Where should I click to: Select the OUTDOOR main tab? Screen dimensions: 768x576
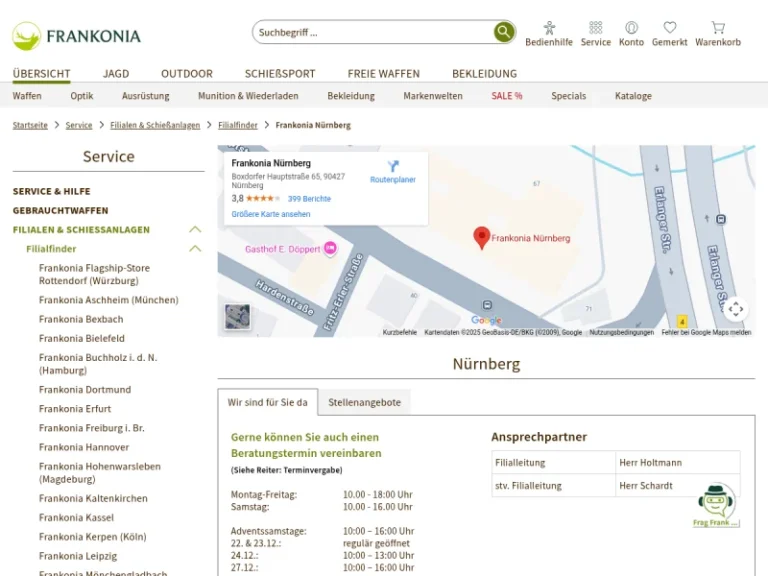(187, 73)
